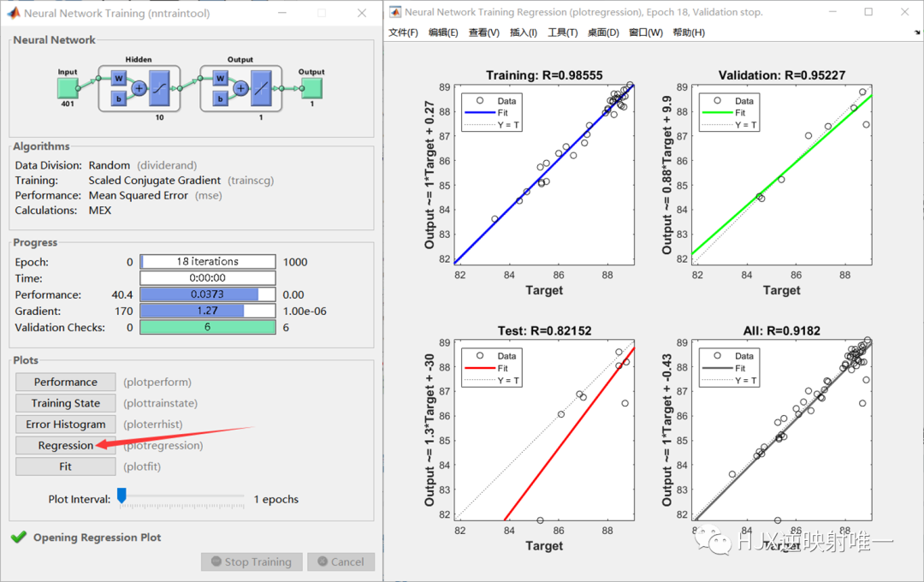
Task: Click the Time progress field
Action: [207, 277]
